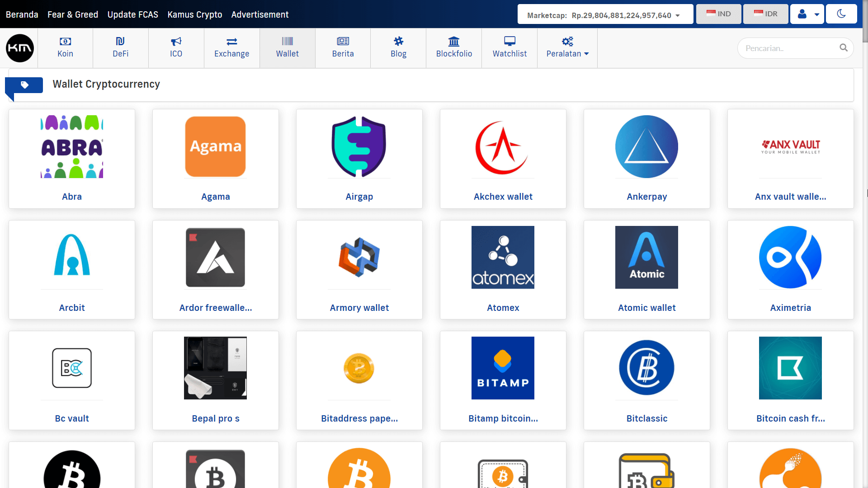Open the Watchlist monitor icon
Image resolution: width=868 pixels, height=488 pixels.
click(x=509, y=41)
